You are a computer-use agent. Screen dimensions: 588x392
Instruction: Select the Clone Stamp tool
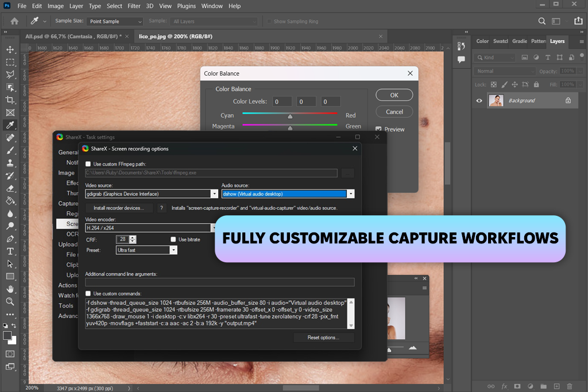coord(10,163)
